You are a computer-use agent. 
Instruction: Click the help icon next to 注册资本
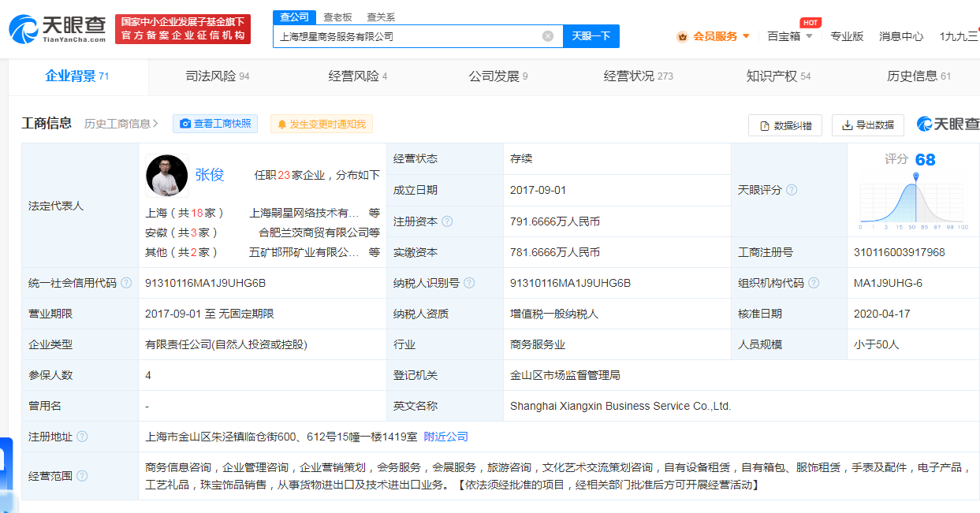[x=447, y=221]
